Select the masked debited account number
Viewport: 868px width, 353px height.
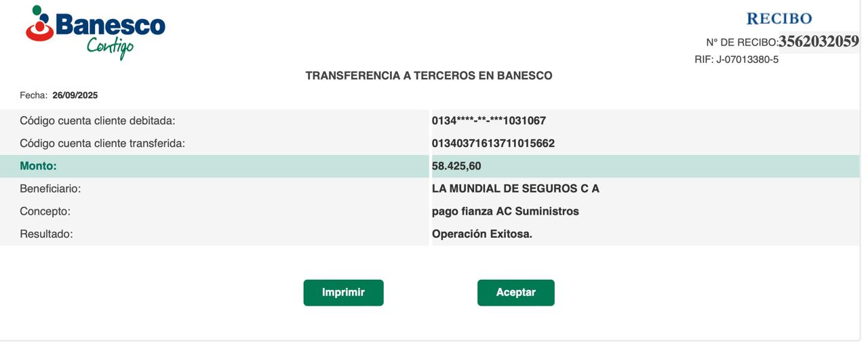pyautogui.click(x=488, y=121)
